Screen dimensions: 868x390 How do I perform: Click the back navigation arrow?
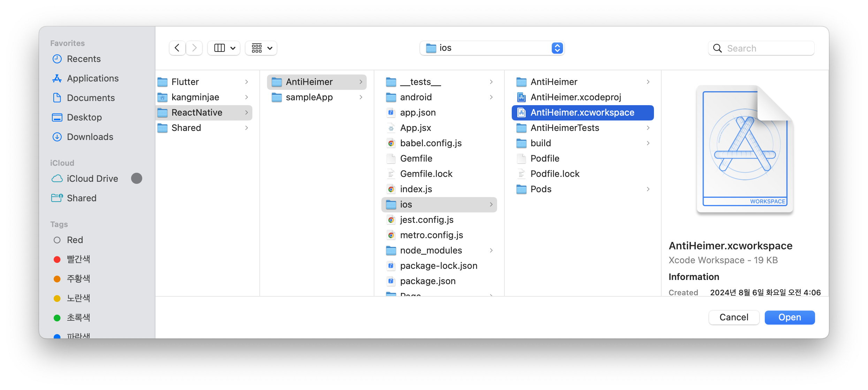[x=177, y=48]
